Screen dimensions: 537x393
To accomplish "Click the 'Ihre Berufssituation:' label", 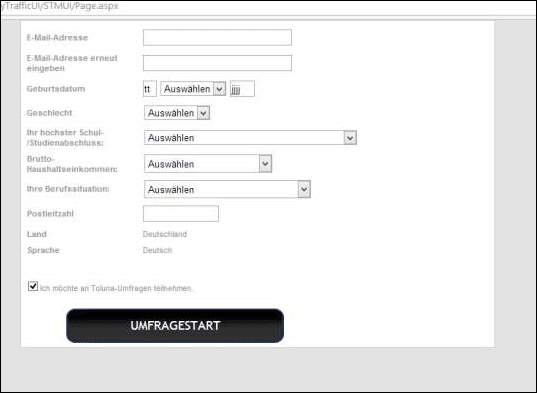I will 68,189.
